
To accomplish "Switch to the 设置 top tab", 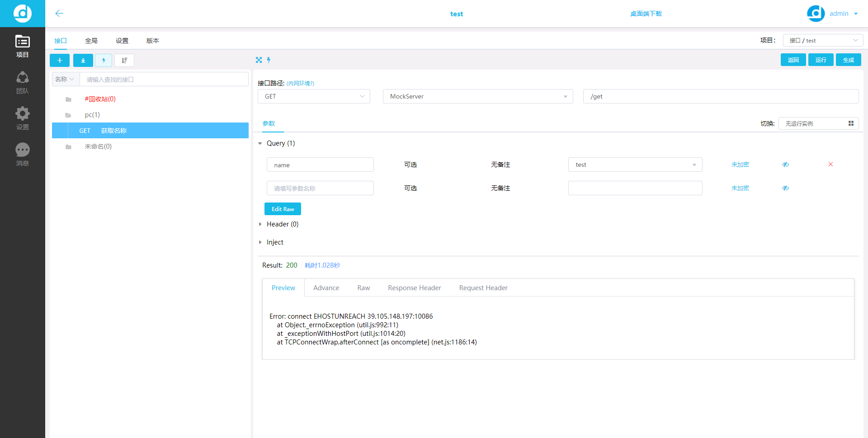I will (122, 41).
